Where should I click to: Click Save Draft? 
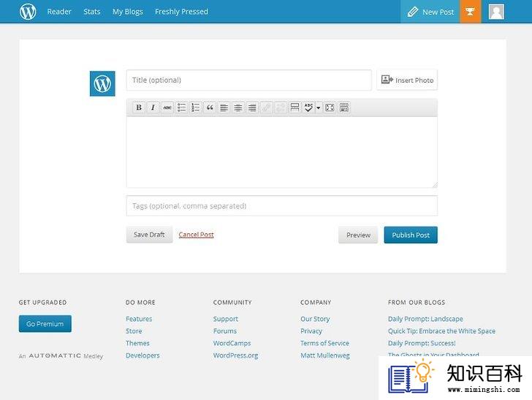pyautogui.click(x=149, y=235)
